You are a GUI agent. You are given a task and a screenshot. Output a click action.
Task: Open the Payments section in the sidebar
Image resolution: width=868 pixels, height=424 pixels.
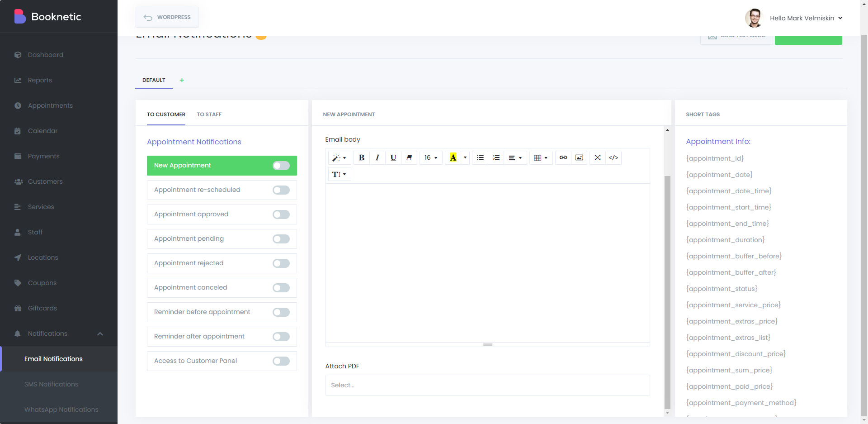(x=43, y=156)
